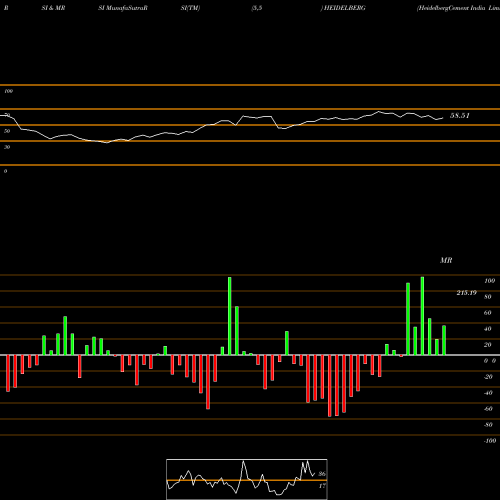
Task: Click the 36 value in mini chart
Action: (322, 474)
